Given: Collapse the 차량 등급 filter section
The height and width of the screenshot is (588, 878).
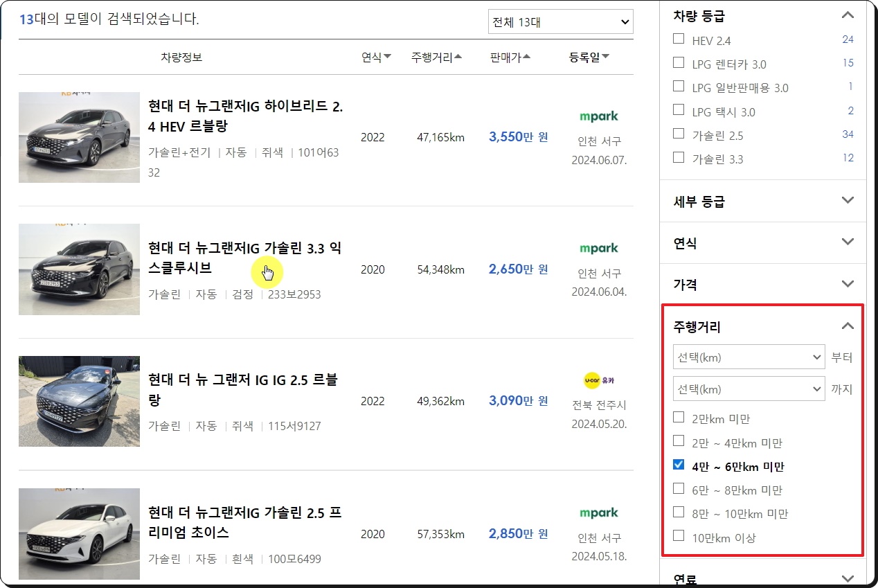Looking at the screenshot, I should tap(848, 15).
